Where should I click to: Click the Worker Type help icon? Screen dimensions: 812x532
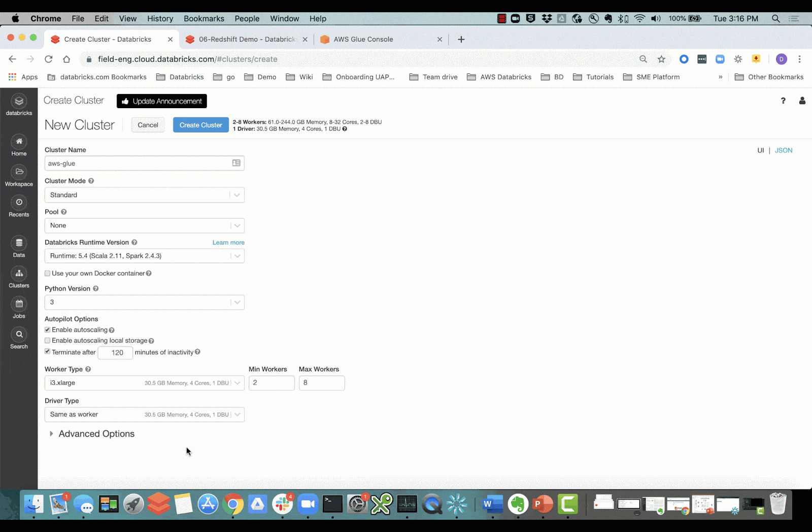[x=88, y=369]
